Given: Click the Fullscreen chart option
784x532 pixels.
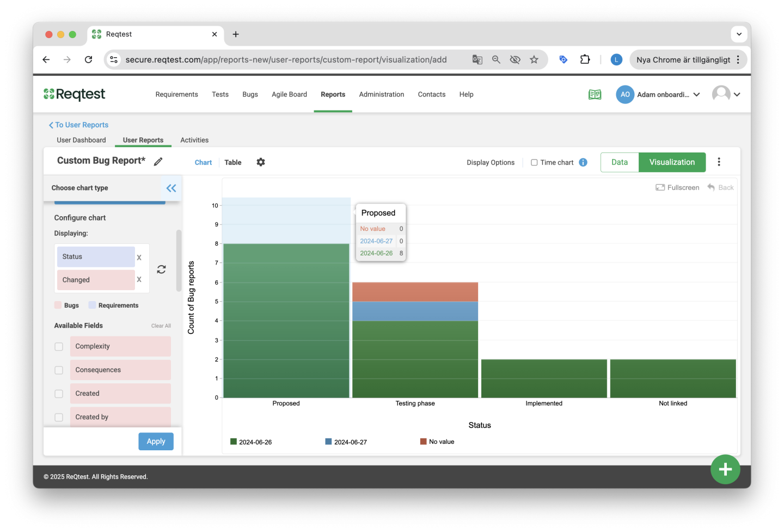Looking at the screenshot, I should tap(677, 188).
